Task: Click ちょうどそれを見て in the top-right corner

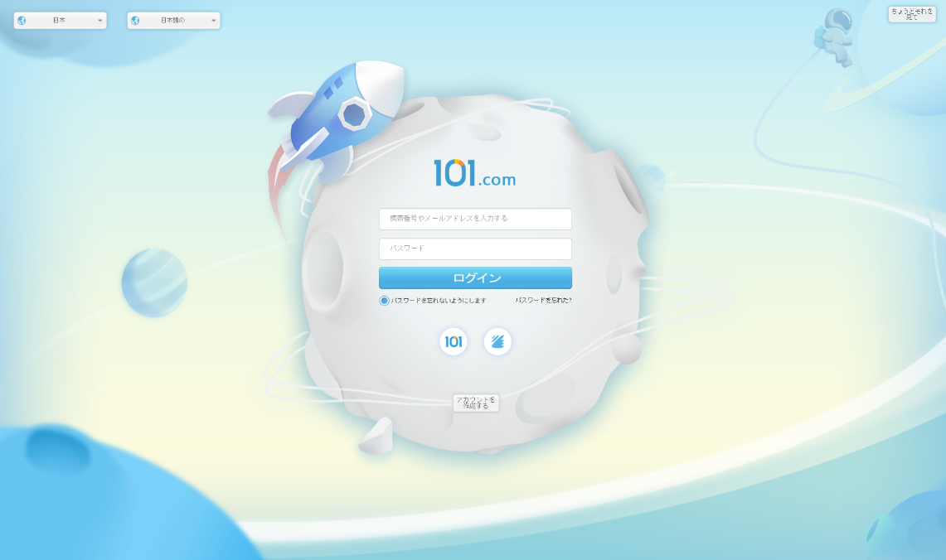Action: pos(910,13)
